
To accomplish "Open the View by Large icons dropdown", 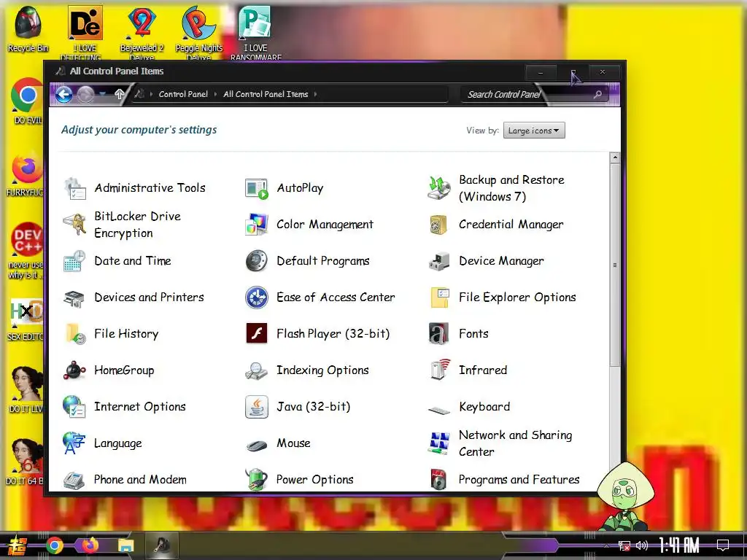I will pyautogui.click(x=534, y=131).
